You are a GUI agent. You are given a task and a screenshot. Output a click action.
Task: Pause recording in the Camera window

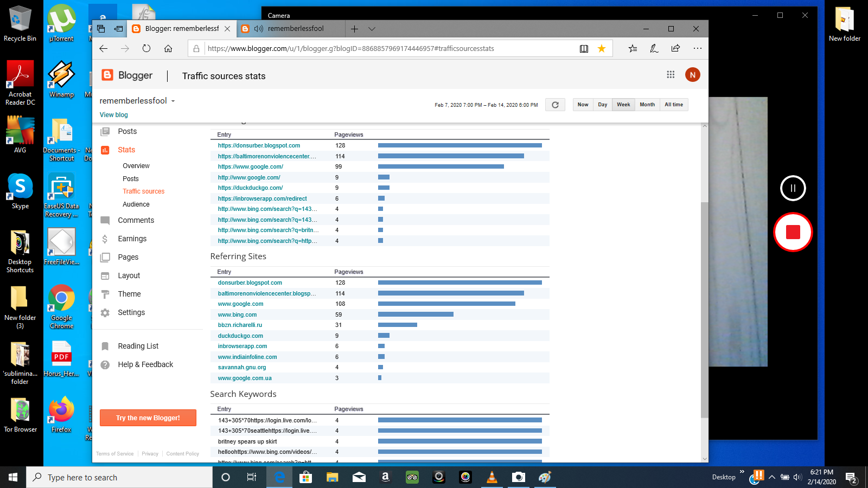(x=793, y=188)
